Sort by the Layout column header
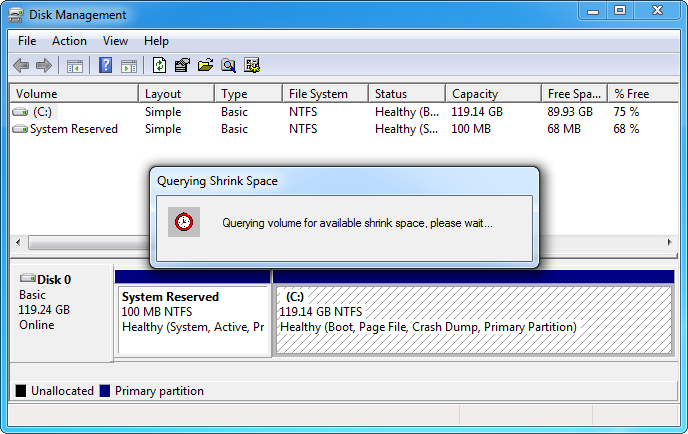 (176, 93)
